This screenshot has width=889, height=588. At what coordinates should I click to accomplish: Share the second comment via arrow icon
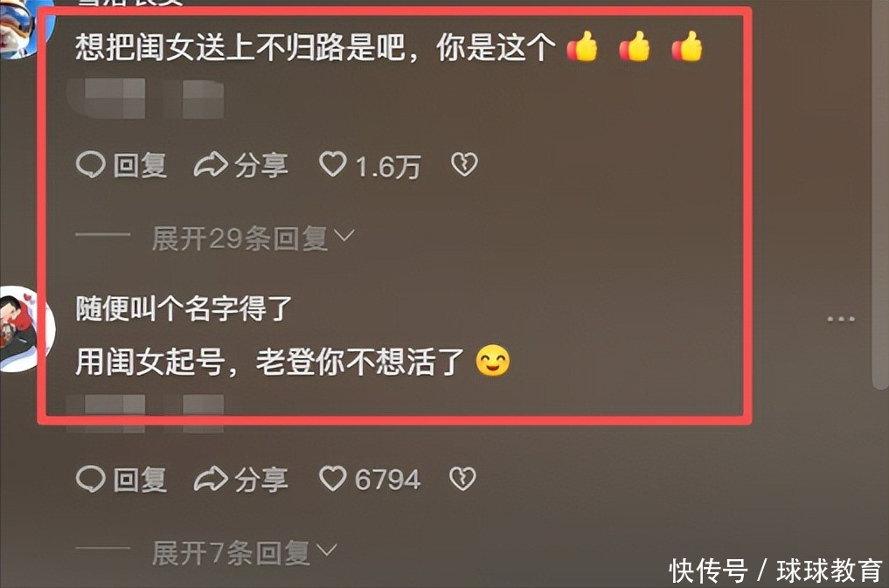(x=211, y=479)
